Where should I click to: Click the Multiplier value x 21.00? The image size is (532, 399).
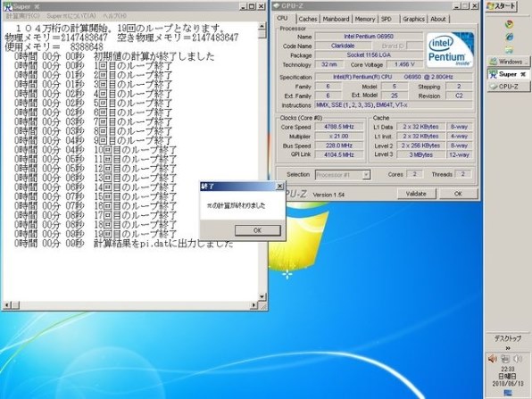[x=339, y=136]
